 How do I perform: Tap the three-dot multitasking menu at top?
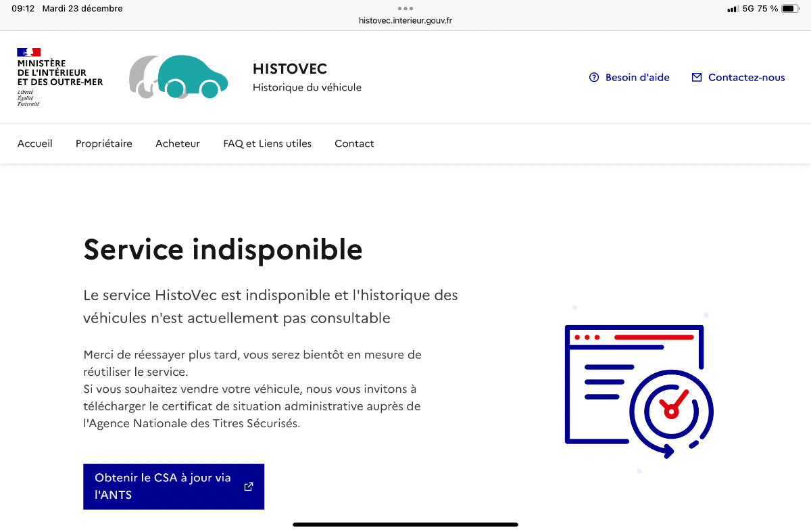pyautogui.click(x=405, y=8)
